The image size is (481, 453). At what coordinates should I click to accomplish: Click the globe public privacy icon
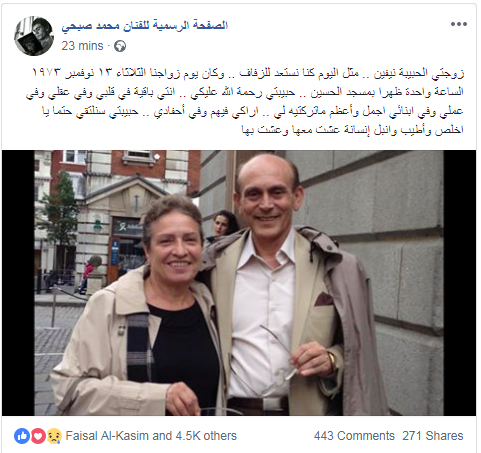(120, 46)
